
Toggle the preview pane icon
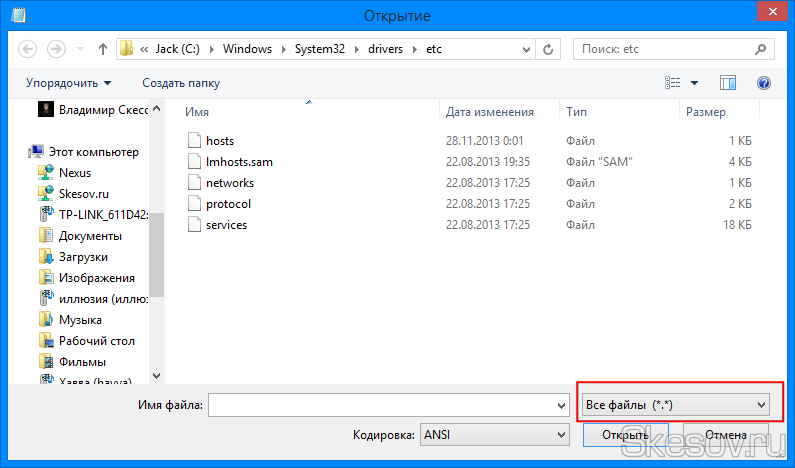pyautogui.click(x=728, y=83)
